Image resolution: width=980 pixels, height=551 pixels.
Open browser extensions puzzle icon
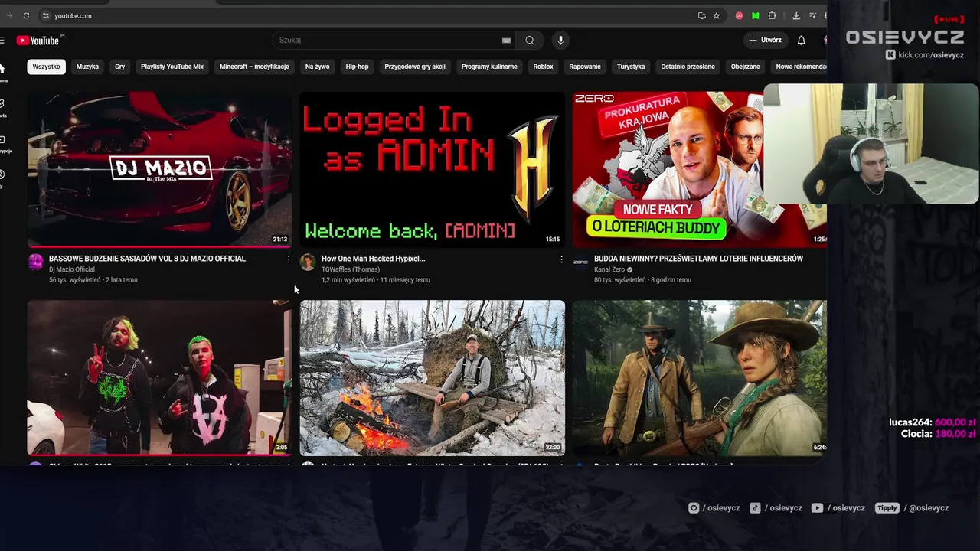tap(772, 15)
